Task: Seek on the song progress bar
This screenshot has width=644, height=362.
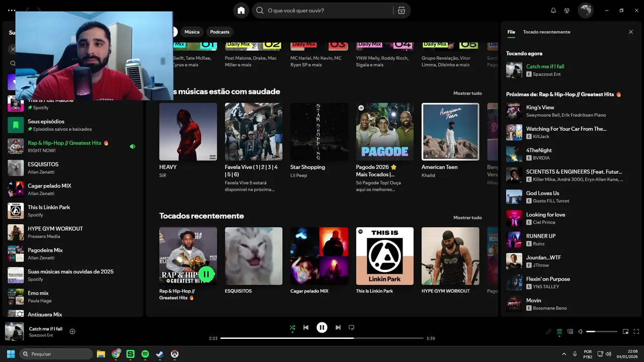Action: pos(322,338)
